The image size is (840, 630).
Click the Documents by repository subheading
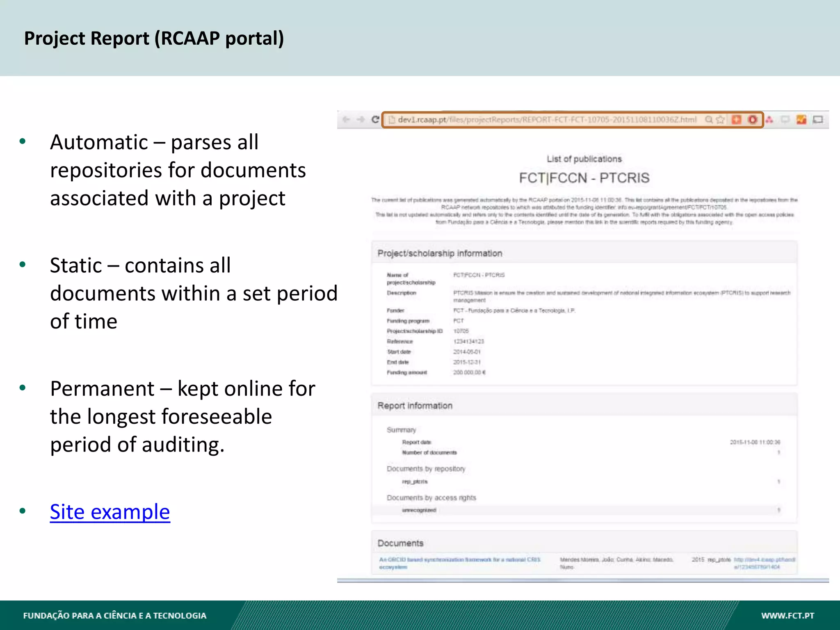point(426,469)
